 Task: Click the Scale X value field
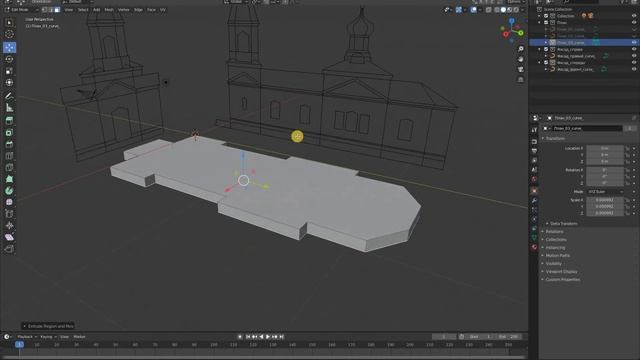(x=605, y=200)
